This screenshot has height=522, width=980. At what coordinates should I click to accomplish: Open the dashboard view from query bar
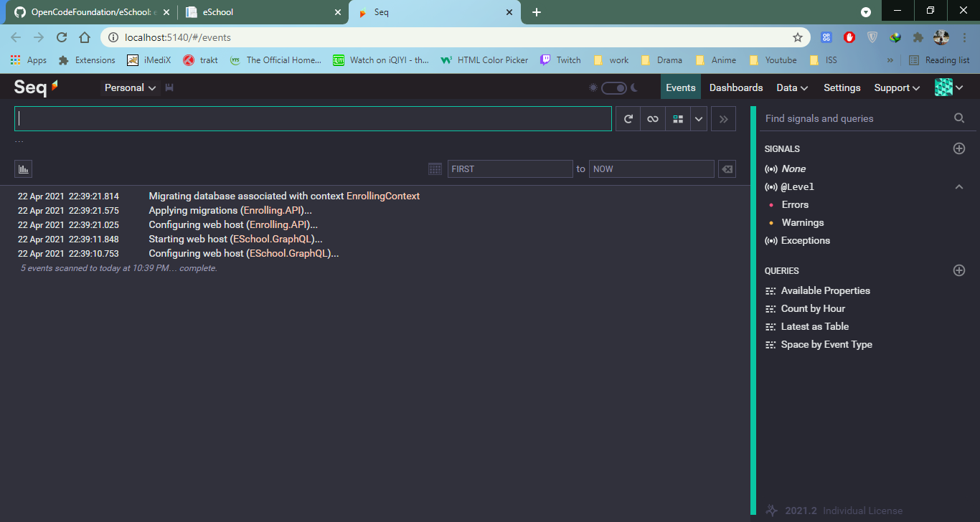tap(677, 118)
